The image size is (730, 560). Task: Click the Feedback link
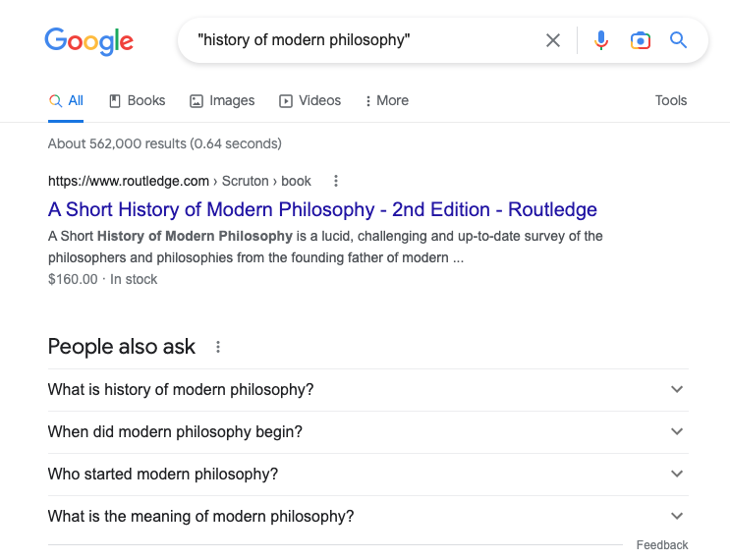click(662, 545)
